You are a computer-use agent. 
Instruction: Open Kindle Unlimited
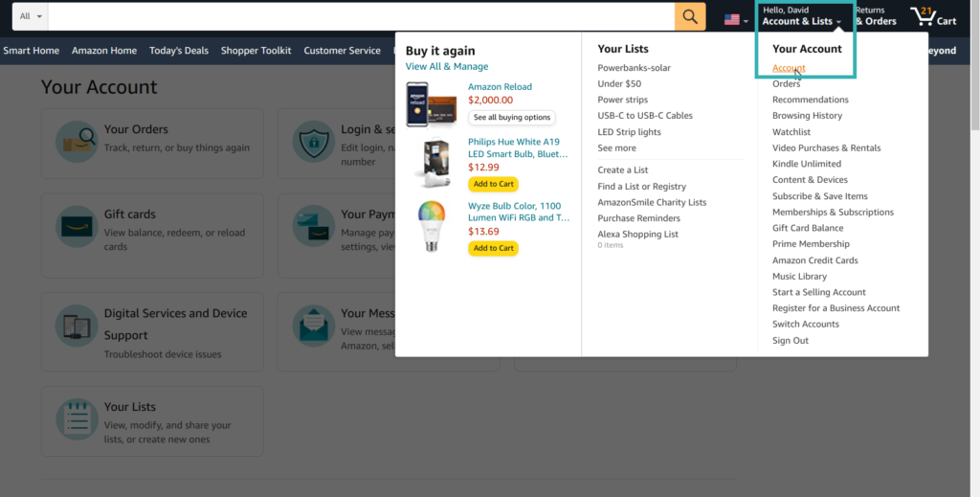807,164
